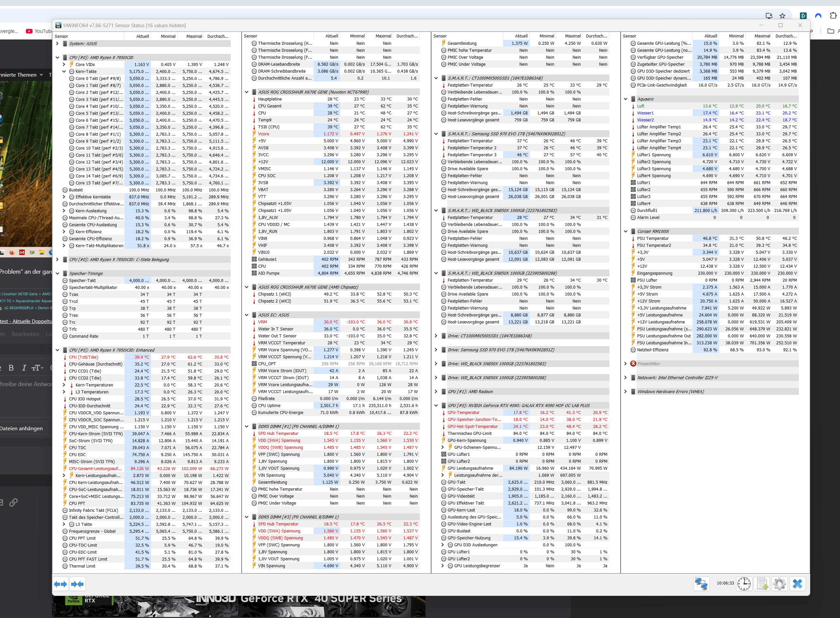Click the 'Problem an der gan' thread title

pyautogui.click(x=26, y=272)
